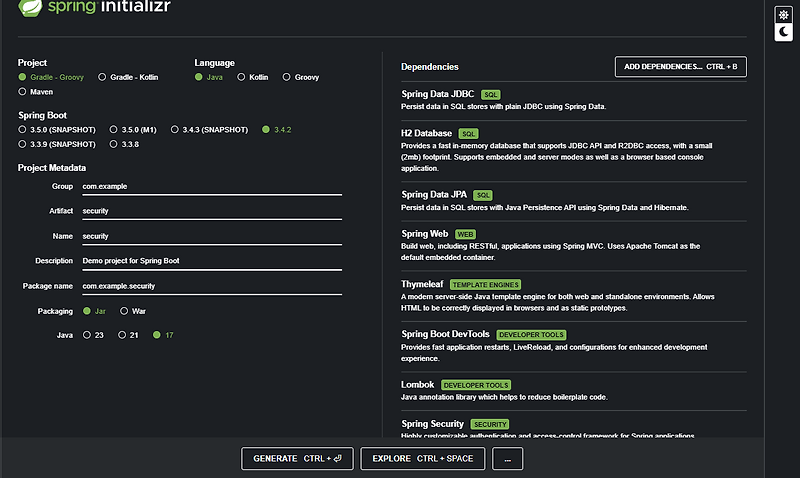Image resolution: width=800 pixels, height=478 pixels.
Task: Click the H2 Database dependency
Action: click(573, 150)
